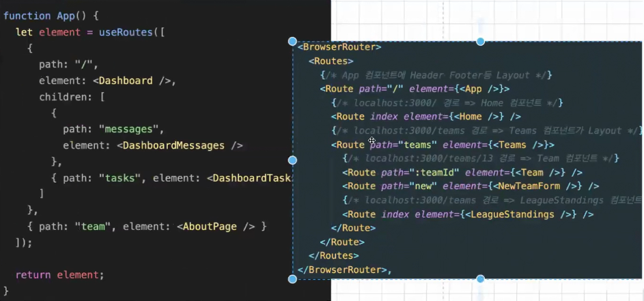This screenshot has width=644, height=301.
Task: Click the middle-left selection handle
Action: pos(292,160)
